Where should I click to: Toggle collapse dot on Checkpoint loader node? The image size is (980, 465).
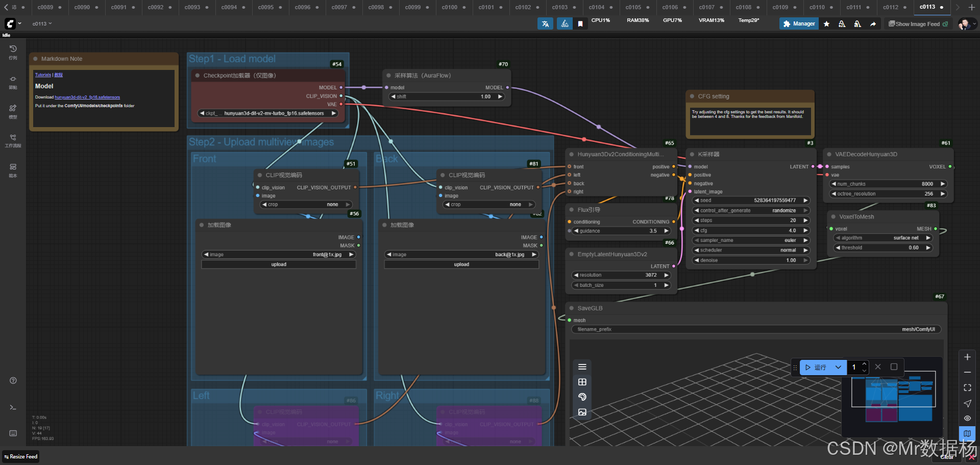coord(197,76)
